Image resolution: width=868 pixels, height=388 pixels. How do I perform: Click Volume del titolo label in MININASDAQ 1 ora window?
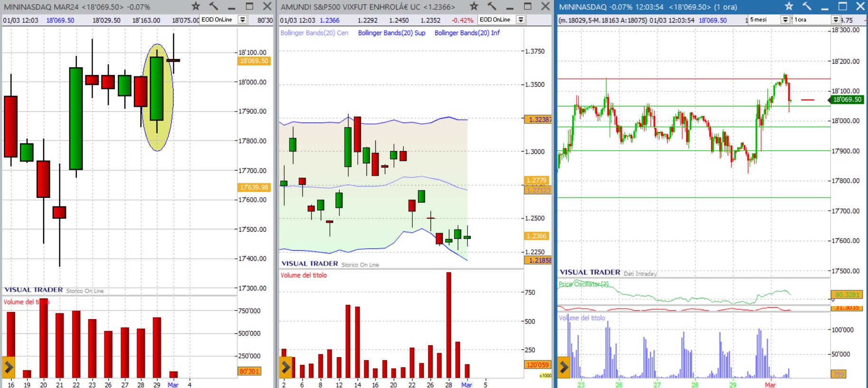tap(582, 318)
